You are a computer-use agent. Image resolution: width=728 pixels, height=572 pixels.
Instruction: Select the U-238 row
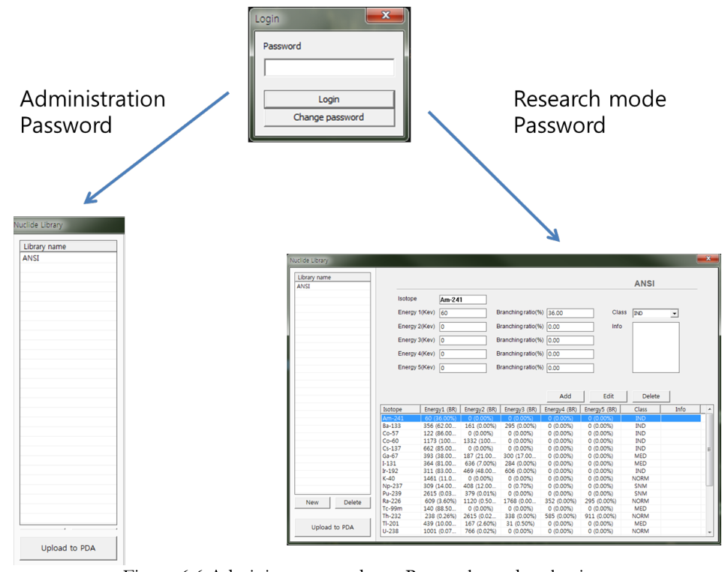pyautogui.click(x=541, y=531)
